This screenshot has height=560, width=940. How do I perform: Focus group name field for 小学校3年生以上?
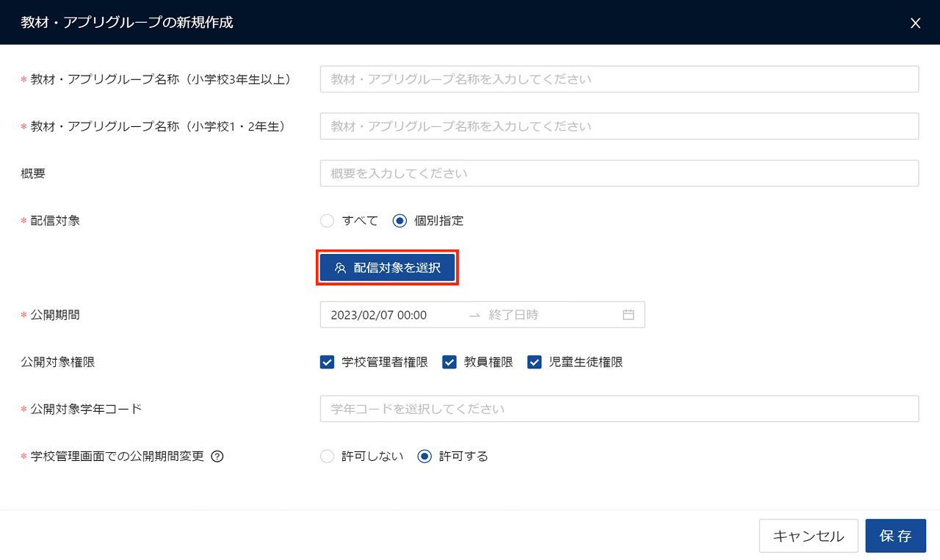[619, 79]
